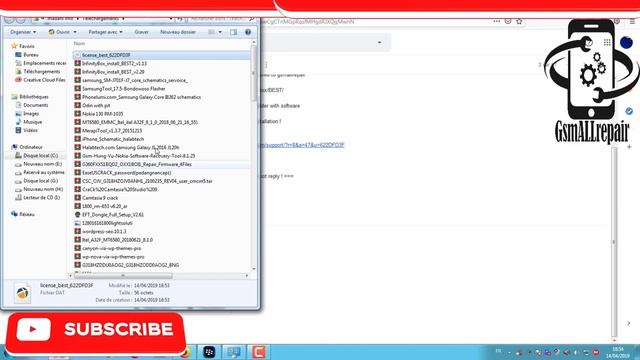Screen dimensions: 640x360
Task: Select the MT6580_EMMC Itel A32F file
Action: pos(140,122)
